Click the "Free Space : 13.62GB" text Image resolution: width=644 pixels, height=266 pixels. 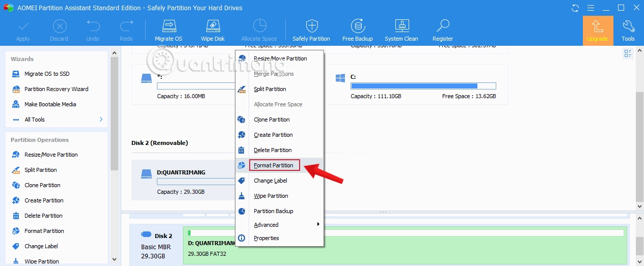click(469, 96)
